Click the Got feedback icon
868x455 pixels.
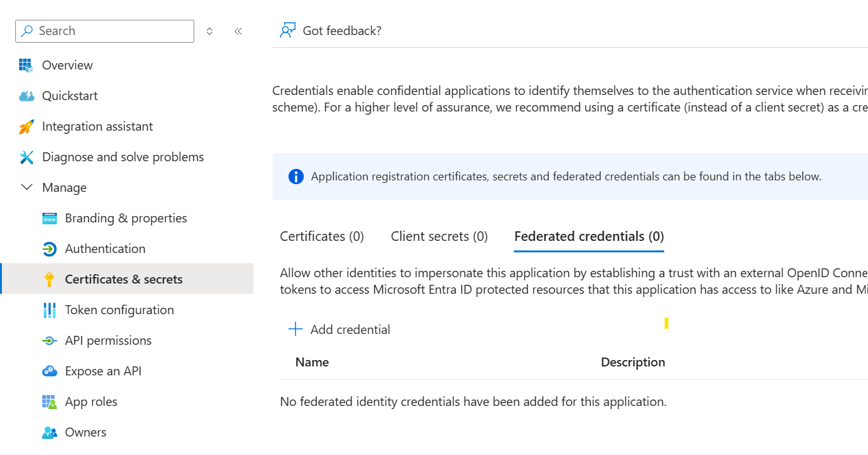tap(287, 30)
